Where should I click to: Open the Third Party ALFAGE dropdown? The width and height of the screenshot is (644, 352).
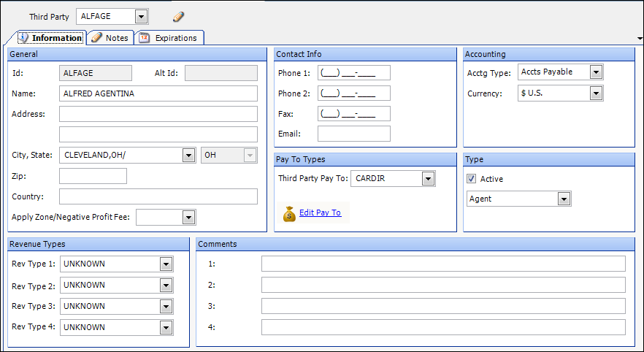coord(142,17)
